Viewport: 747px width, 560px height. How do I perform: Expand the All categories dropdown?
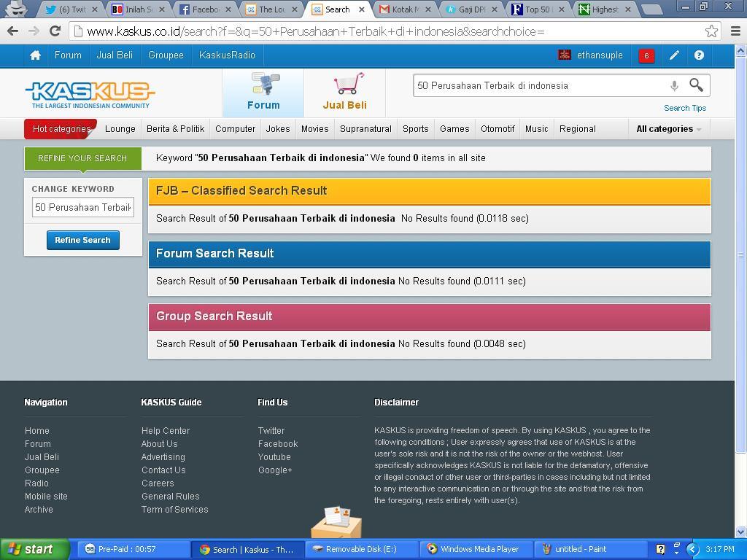668,129
